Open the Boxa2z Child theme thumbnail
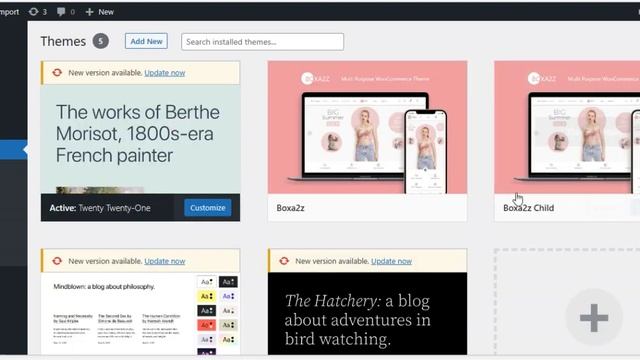The height and width of the screenshot is (360, 640). pyautogui.click(x=567, y=127)
